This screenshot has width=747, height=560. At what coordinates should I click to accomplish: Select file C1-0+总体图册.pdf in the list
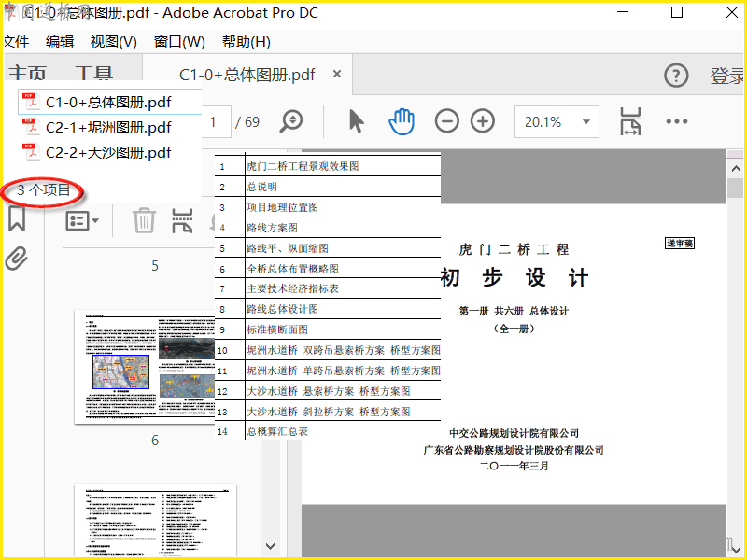click(109, 102)
